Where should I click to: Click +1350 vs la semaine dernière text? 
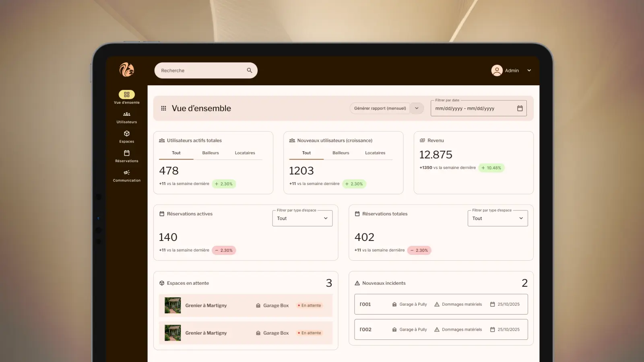pos(448,168)
